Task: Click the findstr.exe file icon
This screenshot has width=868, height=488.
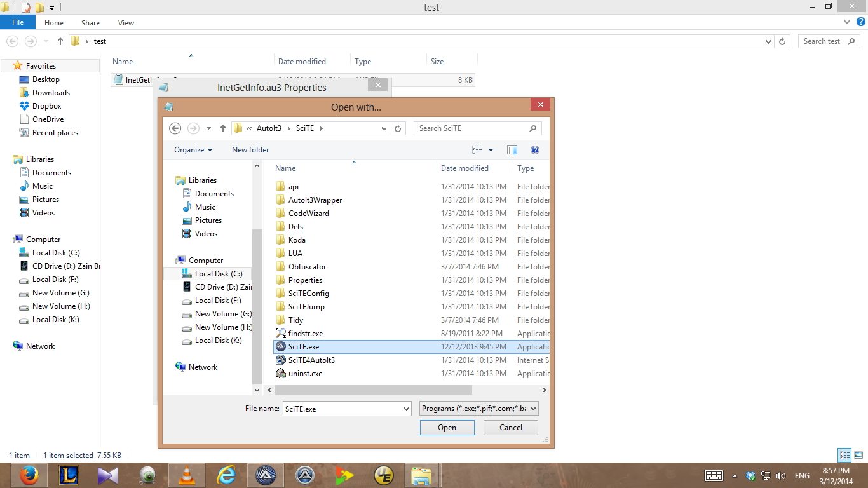Action: pyautogui.click(x=281, y=334)
